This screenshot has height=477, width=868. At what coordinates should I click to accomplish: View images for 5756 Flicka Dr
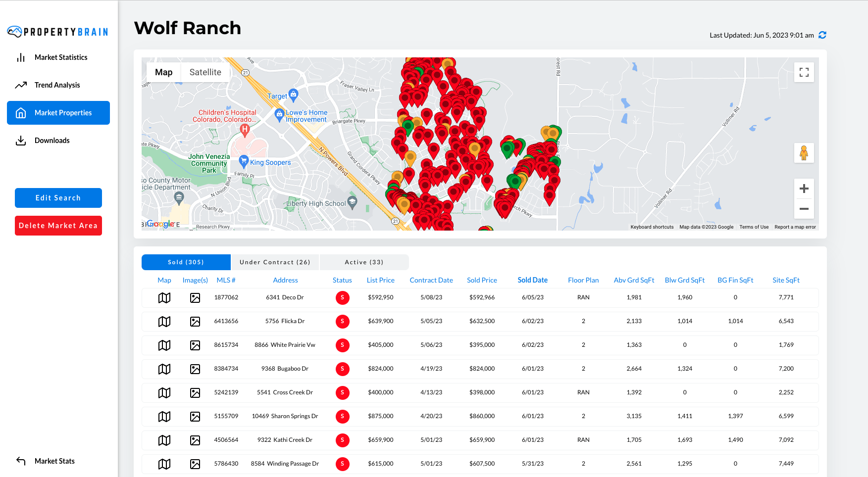pyautogui.click(x=195, y=322)
